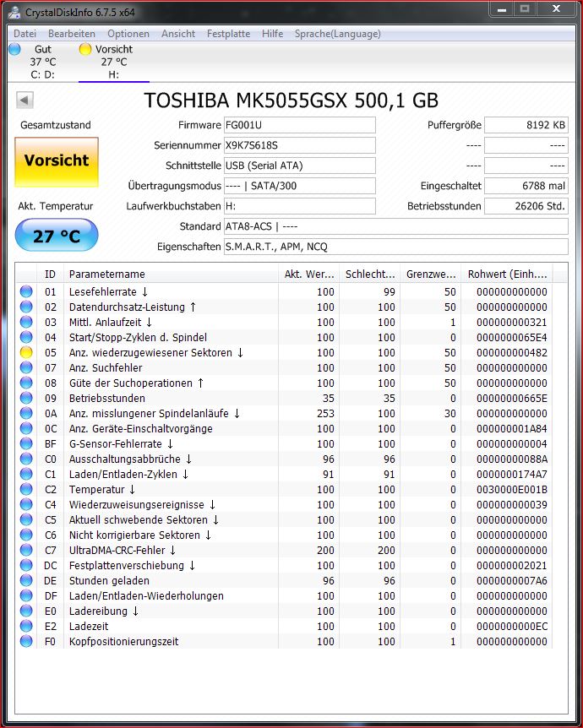
Task: Open the Festplatte menu
Action: click(x=228, y=34)
